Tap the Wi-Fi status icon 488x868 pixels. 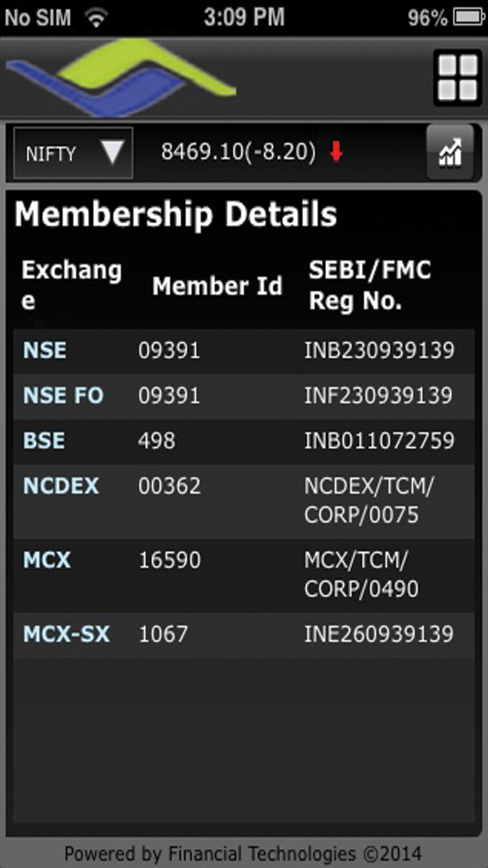point(96,18)
